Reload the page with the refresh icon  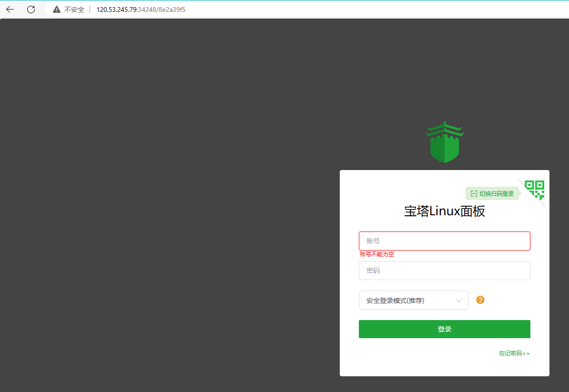coord(31,10)
